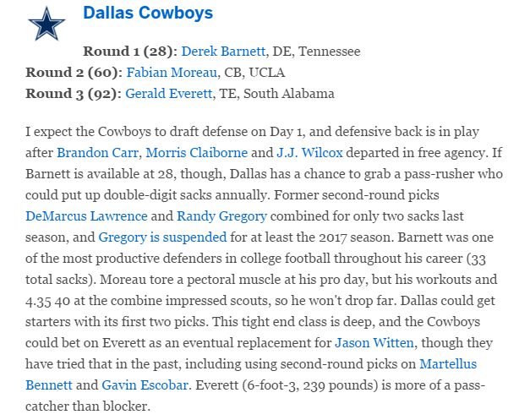Open DeMarcus Lawrence link
The width and height of the screenshot is (519, 420).
tap(86, 216)
